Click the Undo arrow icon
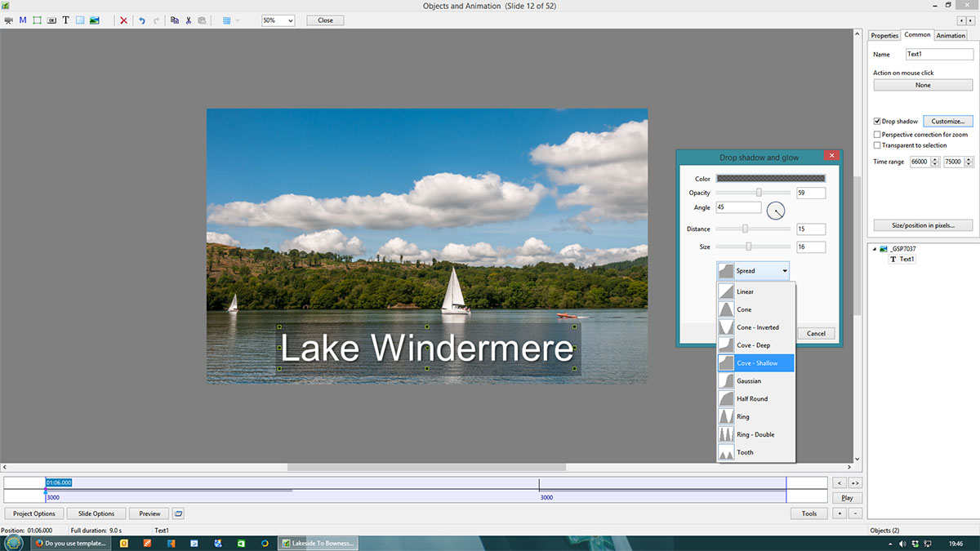 point(142,20)
